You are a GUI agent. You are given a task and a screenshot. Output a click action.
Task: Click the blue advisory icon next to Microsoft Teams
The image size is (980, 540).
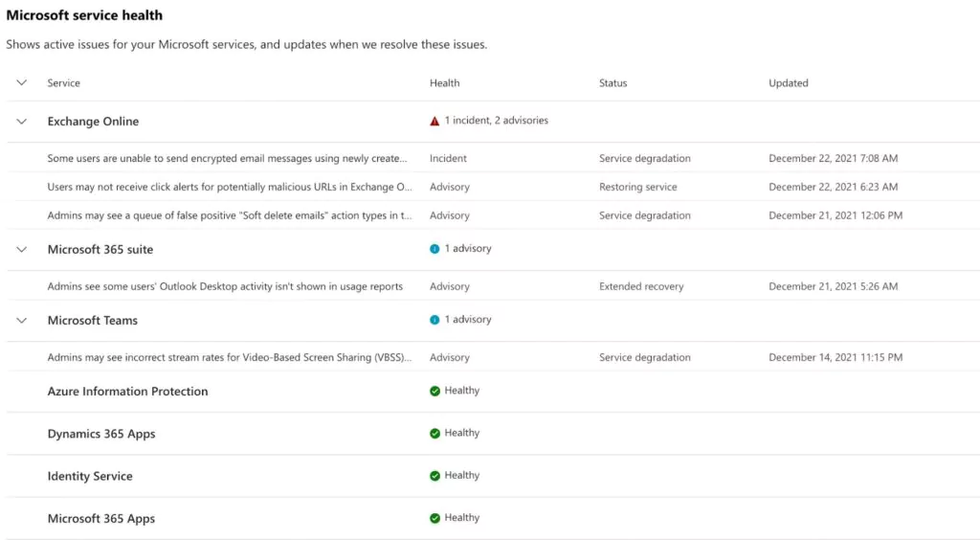pyautogui.click(x=434, y=320)
